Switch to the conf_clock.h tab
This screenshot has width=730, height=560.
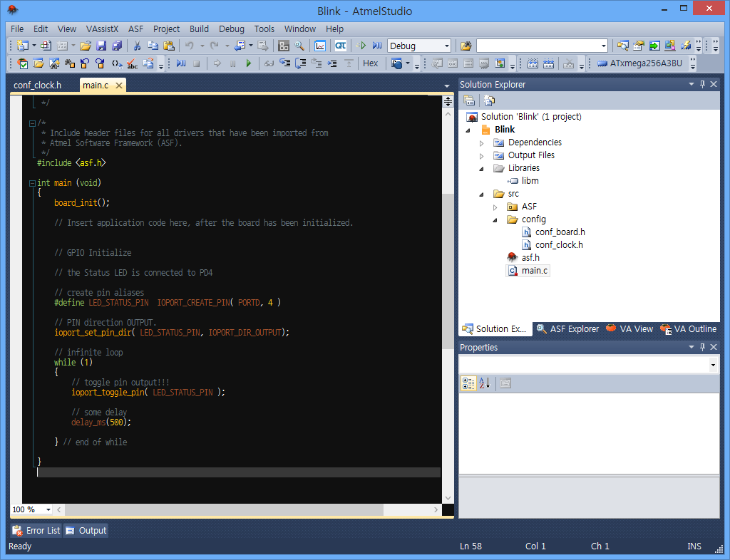pos(38,84)
